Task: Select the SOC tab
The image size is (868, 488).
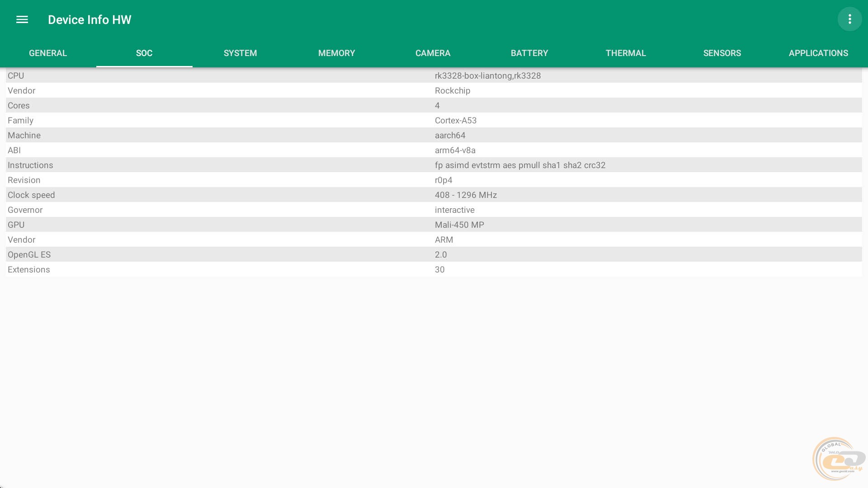Action: pos(144,53)
